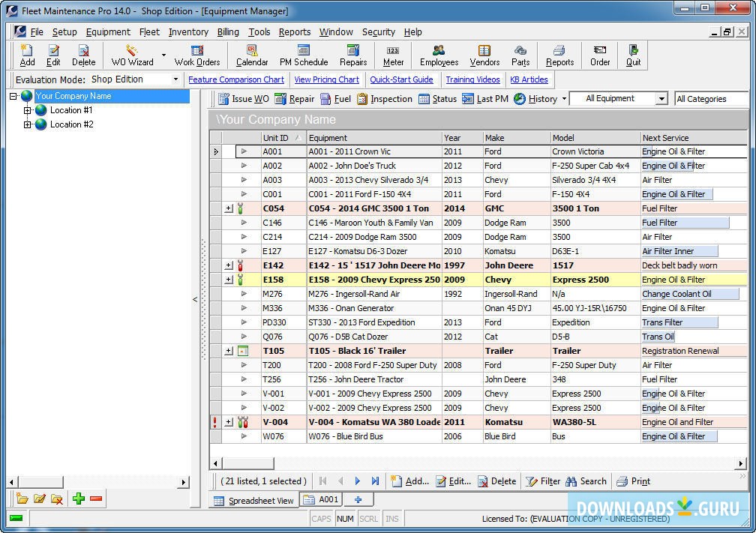The image size is (756, 533).
Task: Open the Inventory menu
Action: [188, 32]
